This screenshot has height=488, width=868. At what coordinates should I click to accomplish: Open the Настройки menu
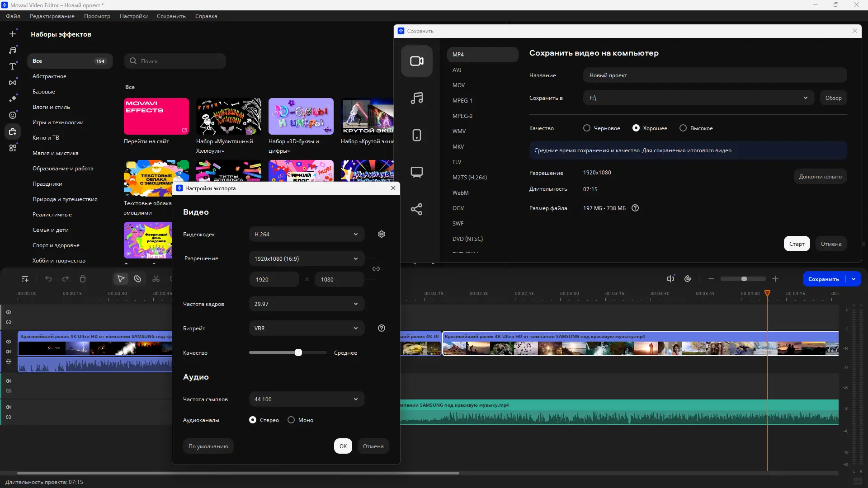coord(133,16)
